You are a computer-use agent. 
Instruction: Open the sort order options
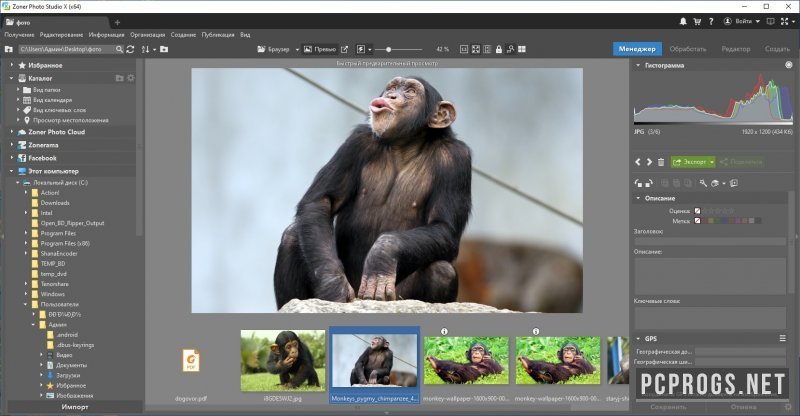(147, 50)
